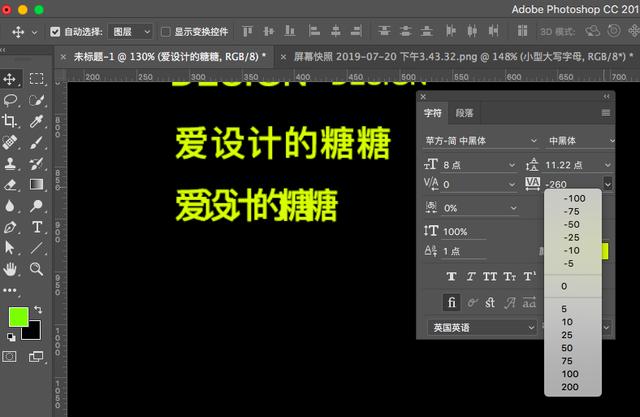Click the green foreground color swatch
Image resolution: width=640 pixels, height=417 pixels.
(18, 317)
